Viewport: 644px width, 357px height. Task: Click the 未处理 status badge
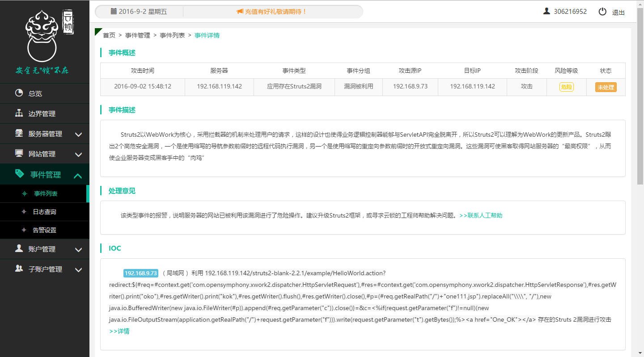click(606, 87)
